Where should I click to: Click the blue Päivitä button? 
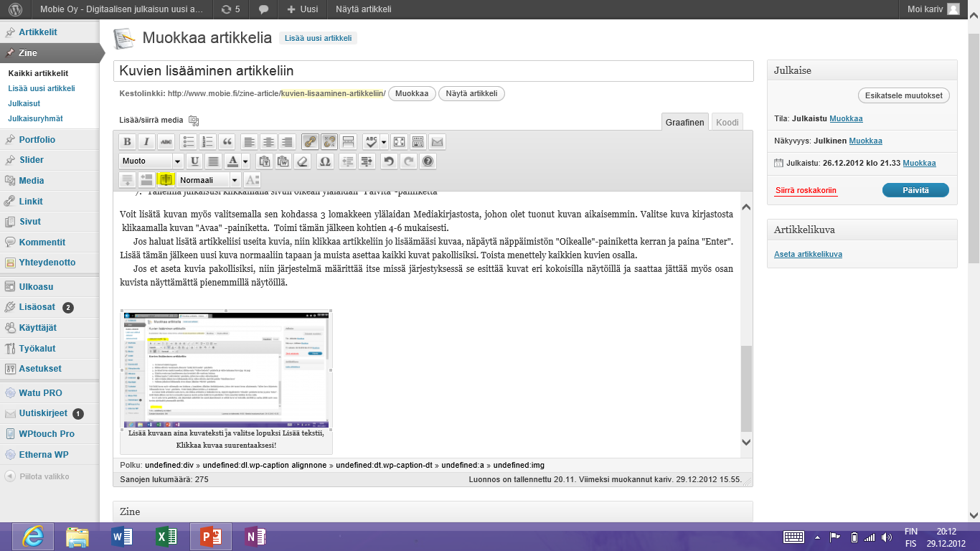pos(915,190)
